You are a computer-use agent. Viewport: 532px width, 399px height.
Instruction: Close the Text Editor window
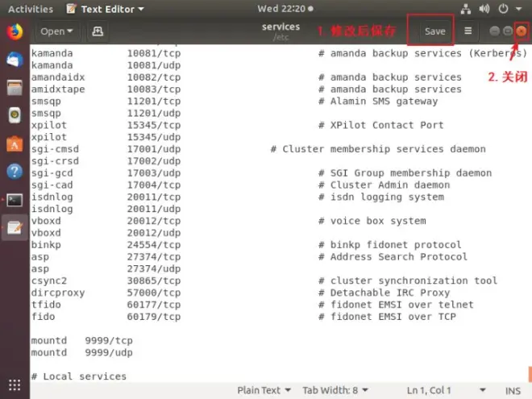click(522, 31)
